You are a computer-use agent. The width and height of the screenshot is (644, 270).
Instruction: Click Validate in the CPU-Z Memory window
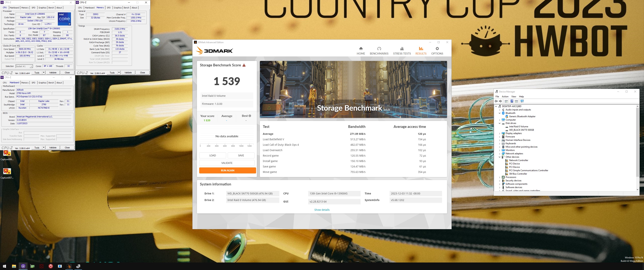point(128,73)
